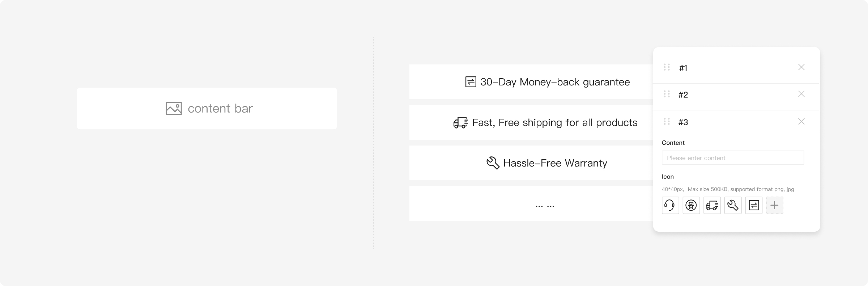Choose the exchange arrows icon option
Image resolution: width=868 pixels, height=286 pixels.
(x=754, y=205)
